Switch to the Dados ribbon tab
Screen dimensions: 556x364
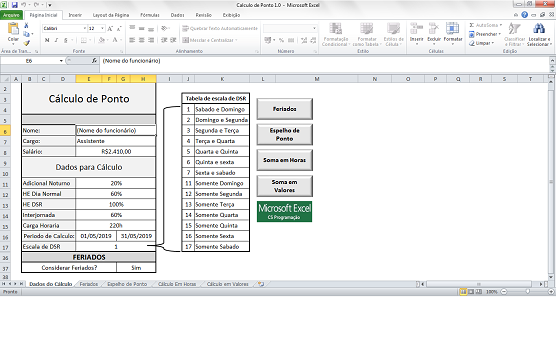(x=177, y=15)
